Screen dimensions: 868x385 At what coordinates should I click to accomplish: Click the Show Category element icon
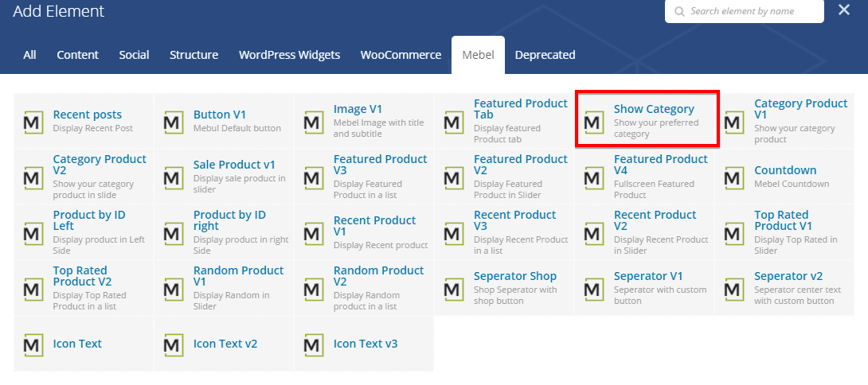[594, 122]
